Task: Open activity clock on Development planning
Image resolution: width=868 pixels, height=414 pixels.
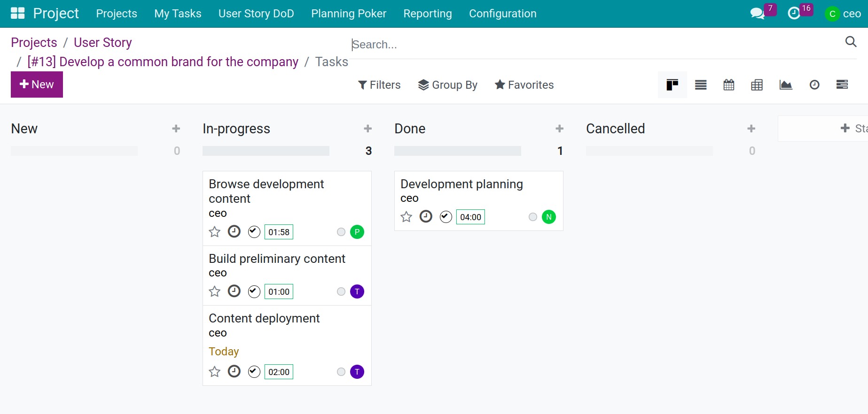Action: 426,216
